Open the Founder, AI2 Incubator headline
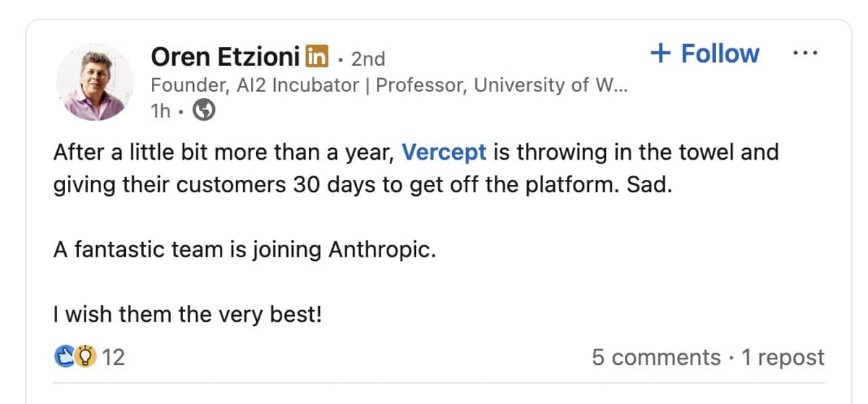This screenshot has width=868, height=404. coord(389,85)
